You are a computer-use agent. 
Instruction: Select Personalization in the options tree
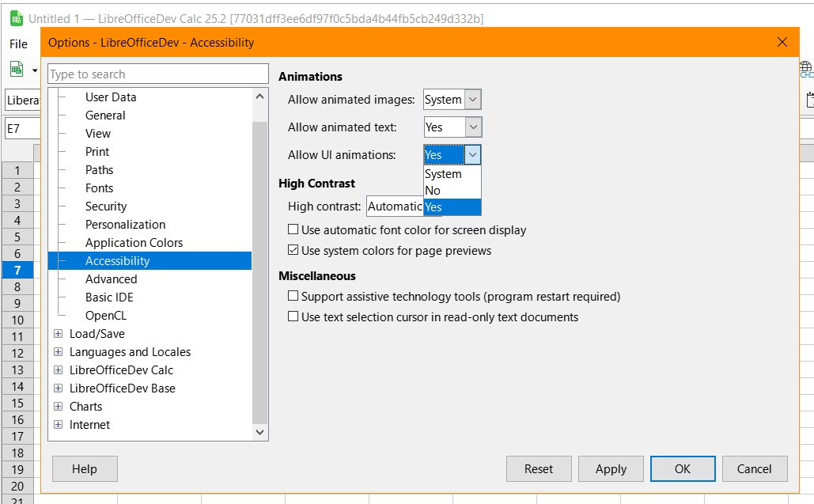[125, 224]
